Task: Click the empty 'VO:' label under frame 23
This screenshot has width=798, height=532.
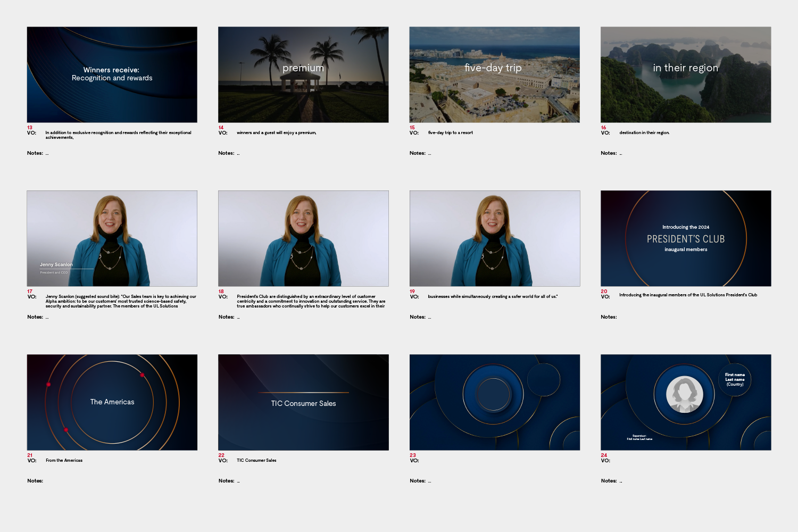Action: (x=414, y=461)
